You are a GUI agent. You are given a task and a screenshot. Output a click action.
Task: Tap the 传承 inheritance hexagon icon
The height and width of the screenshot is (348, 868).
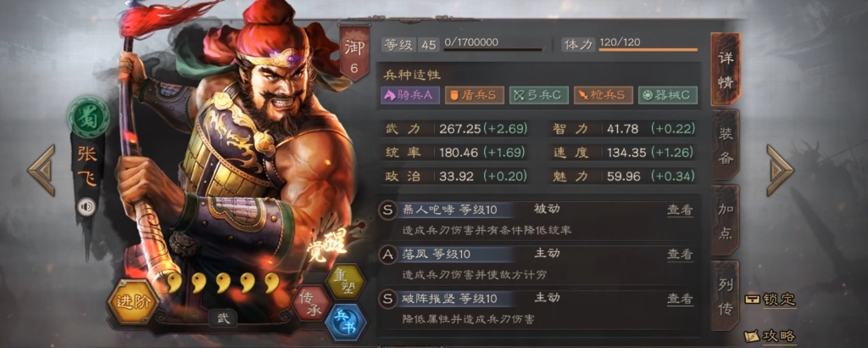(310, 302)
